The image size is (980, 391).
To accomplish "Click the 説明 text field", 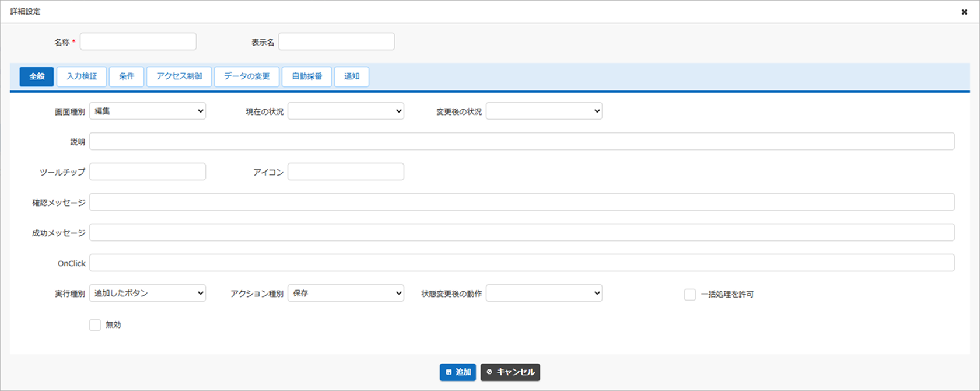I will 522,142.
